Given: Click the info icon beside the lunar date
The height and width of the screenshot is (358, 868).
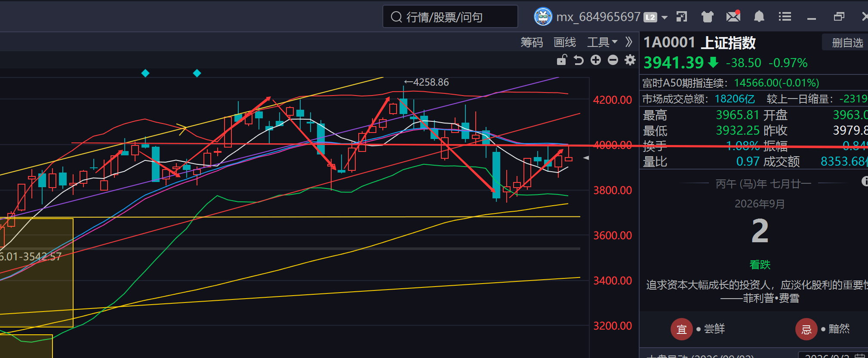Looking at the screenshot, I should 865,181.
